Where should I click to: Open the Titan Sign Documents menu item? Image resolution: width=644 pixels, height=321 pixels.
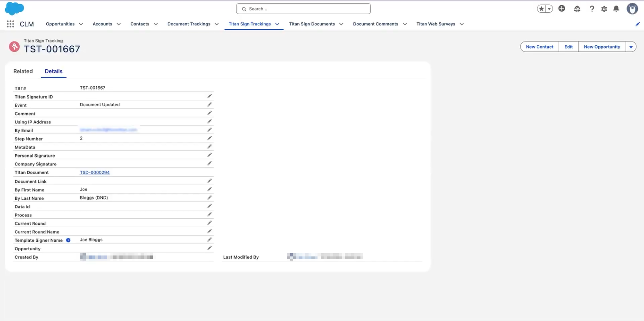(312, 24)
